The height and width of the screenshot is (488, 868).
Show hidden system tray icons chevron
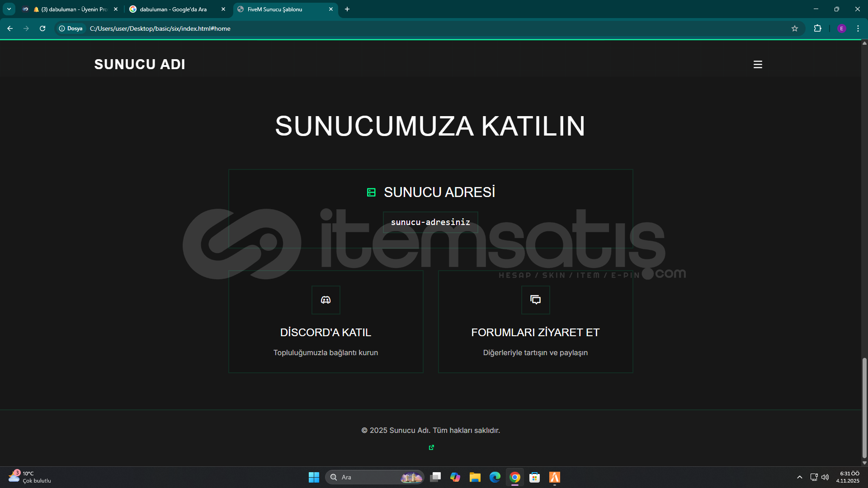pyautogui.click(x=799, y=477)
